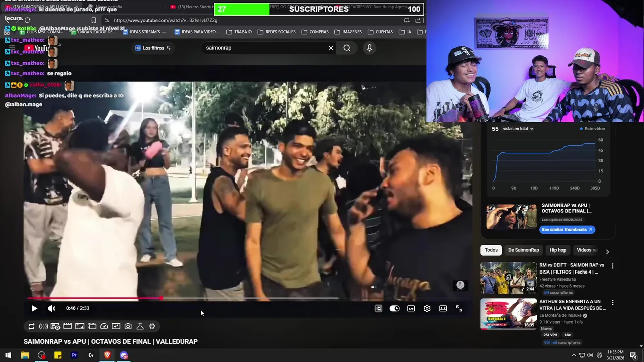Mute the video volume speaker icon
The image size is (644, 362).
[51, 308]
